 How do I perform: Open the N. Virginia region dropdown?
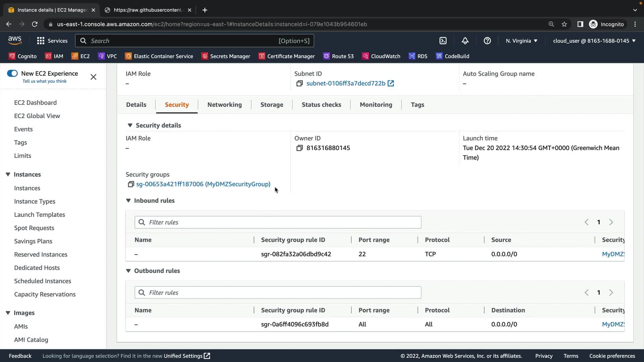point(522,41)
